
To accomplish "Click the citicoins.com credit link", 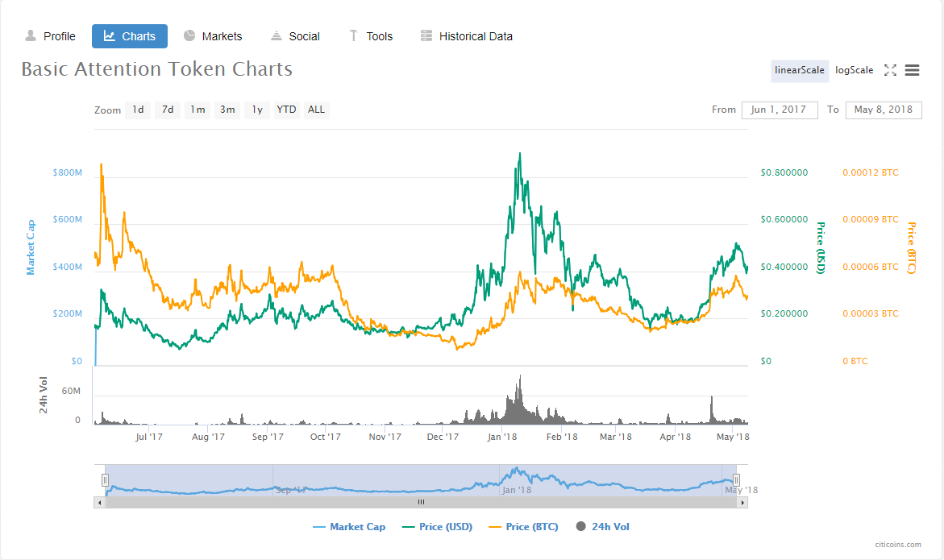I will click(897, 545).
